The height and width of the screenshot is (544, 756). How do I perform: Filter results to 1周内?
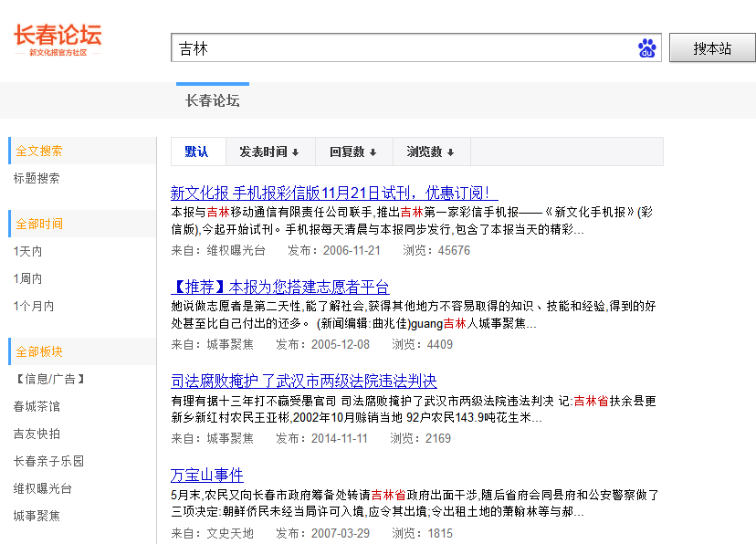tap(27, 278)
